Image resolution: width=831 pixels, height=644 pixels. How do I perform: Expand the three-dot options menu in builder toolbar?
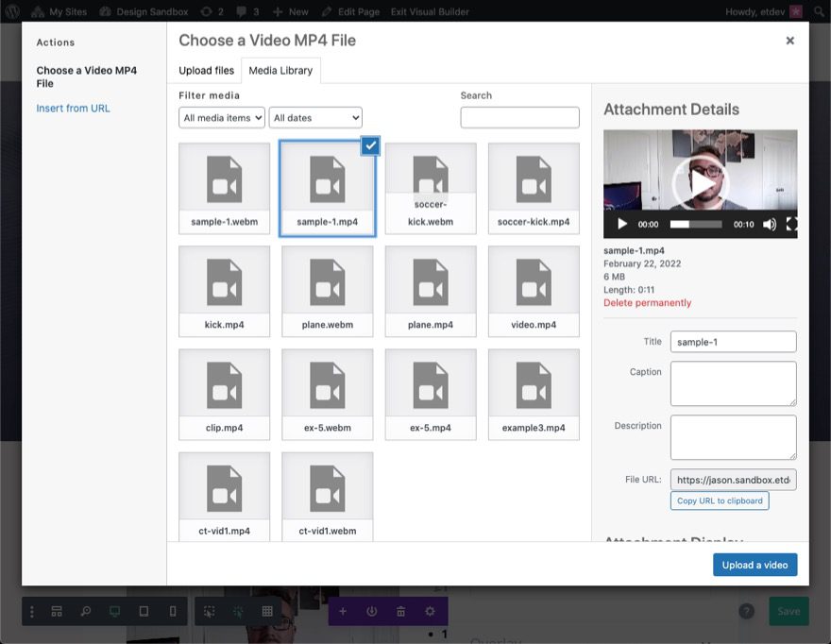tap(32, 611)
